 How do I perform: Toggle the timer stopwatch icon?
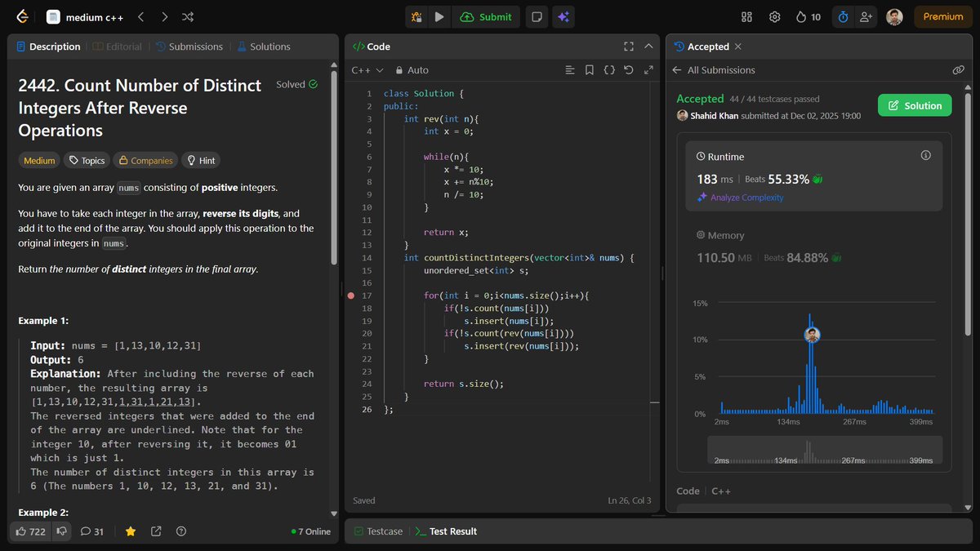tap(843, 16)
